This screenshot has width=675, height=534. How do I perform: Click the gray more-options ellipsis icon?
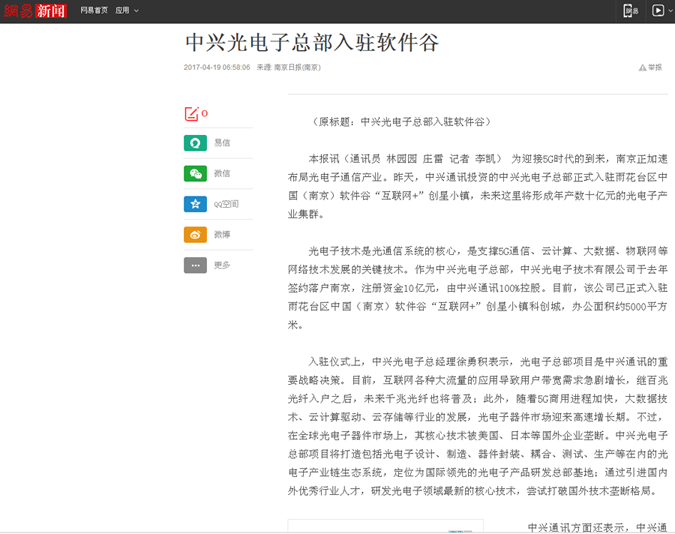click(195, 265)
